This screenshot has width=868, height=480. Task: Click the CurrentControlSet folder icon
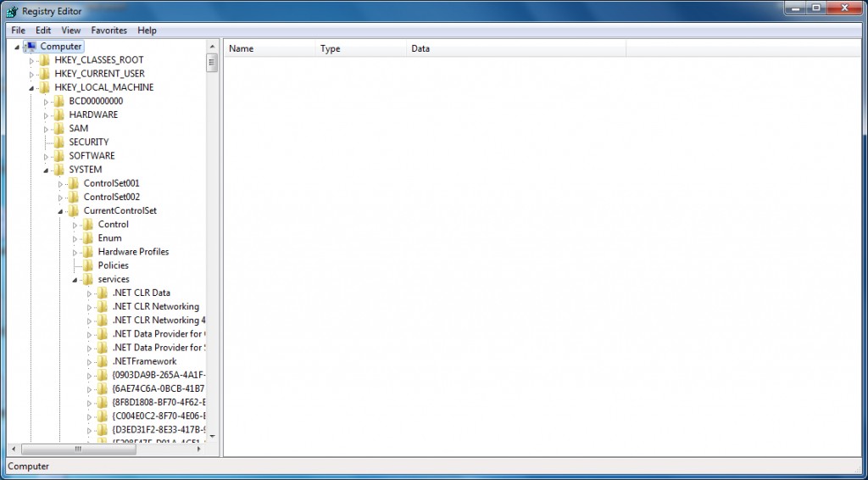pos(74,211)
